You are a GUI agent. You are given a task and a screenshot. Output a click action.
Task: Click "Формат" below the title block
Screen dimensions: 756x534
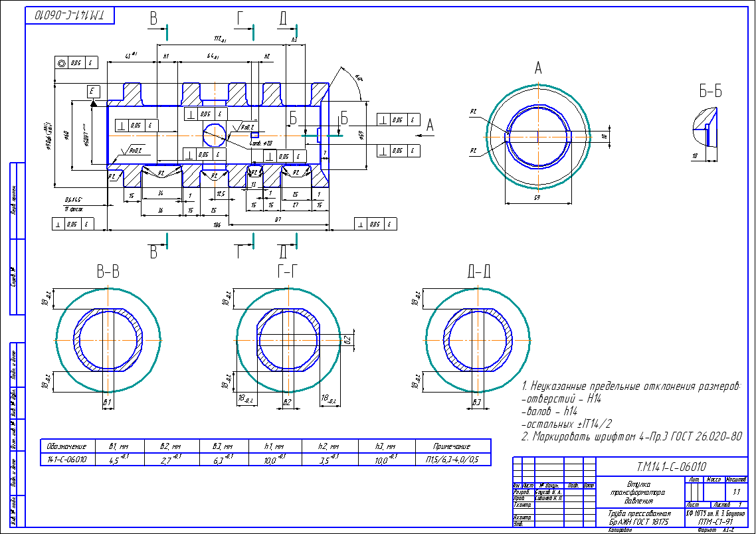(707, 530)
